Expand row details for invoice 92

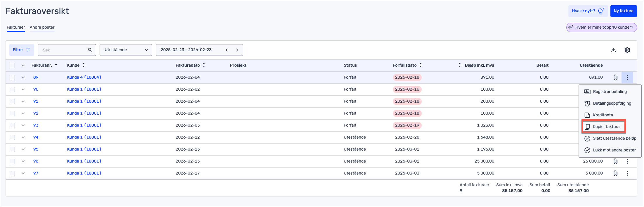(23, 113)
